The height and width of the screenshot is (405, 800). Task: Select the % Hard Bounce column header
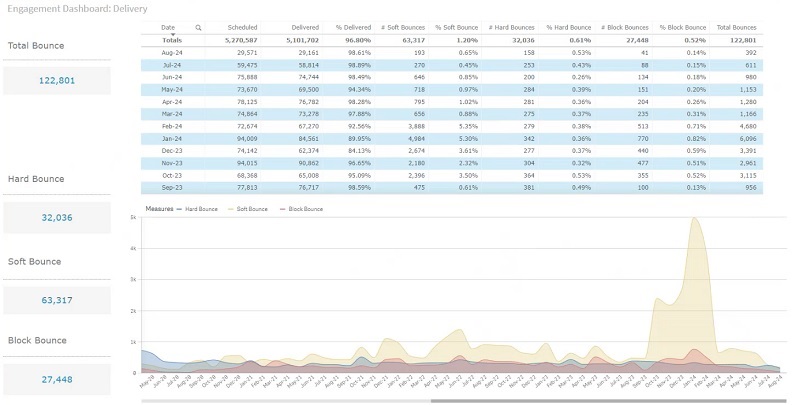568,28
